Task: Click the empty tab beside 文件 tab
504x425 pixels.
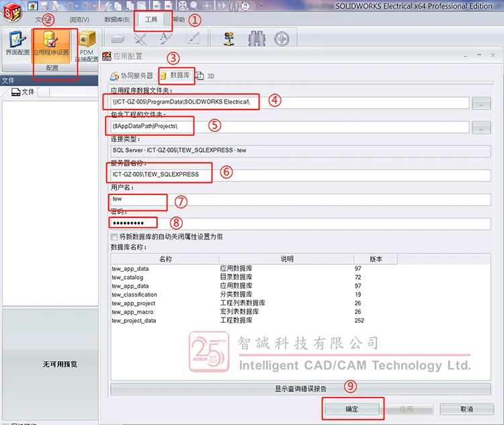Action: coord(43,92)
